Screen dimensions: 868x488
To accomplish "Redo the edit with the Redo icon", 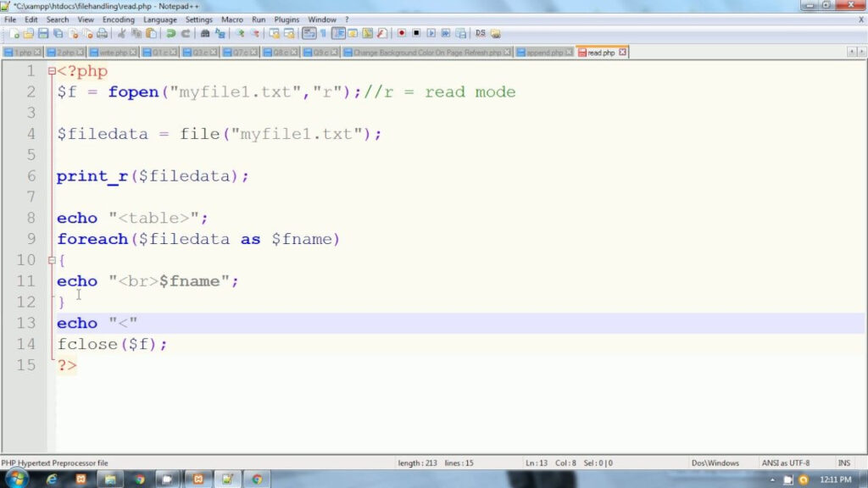I will point(186,34).
